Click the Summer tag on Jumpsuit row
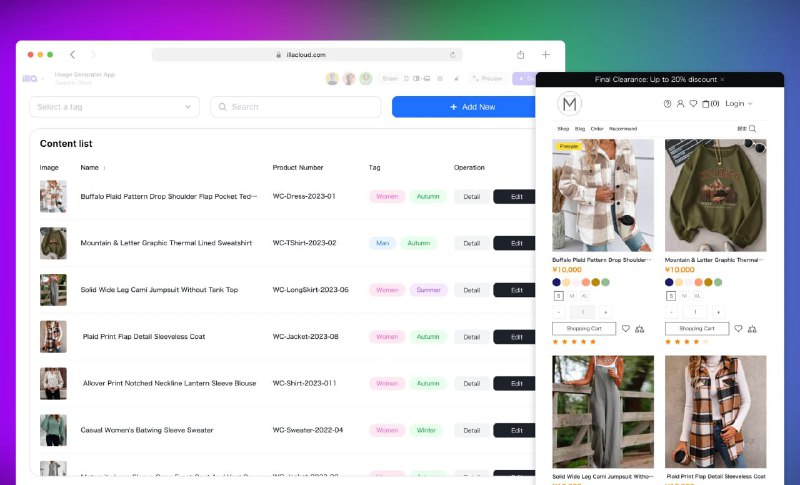 tap(429, 290)
